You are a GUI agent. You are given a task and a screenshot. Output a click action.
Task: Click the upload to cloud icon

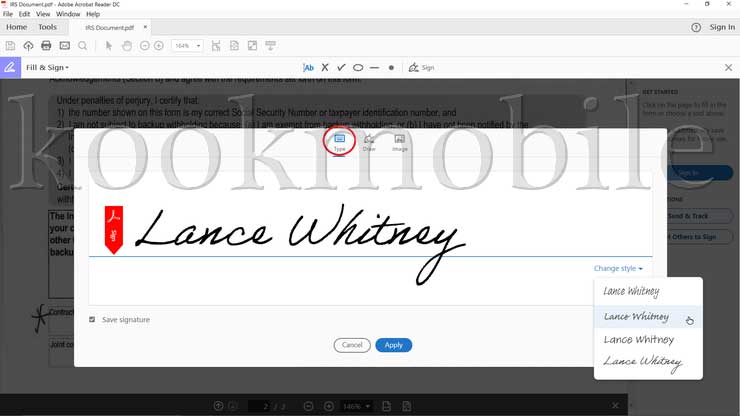[28, 46]
